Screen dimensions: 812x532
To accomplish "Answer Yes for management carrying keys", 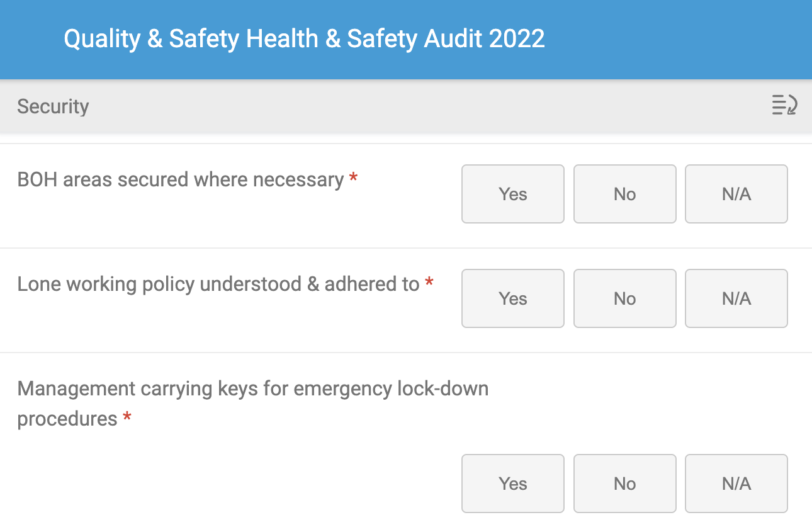I will click(512, 484).
